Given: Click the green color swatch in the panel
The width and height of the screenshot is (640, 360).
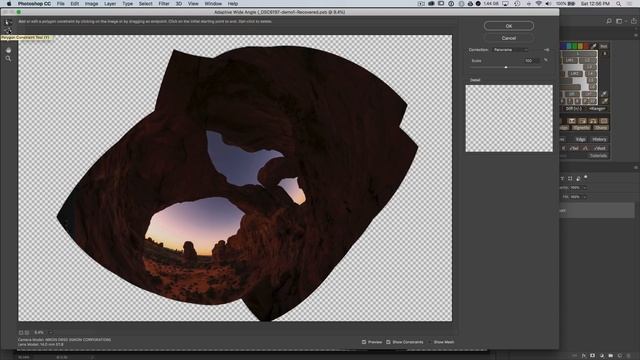Looking at the screenshot, I should coord(574,46).
